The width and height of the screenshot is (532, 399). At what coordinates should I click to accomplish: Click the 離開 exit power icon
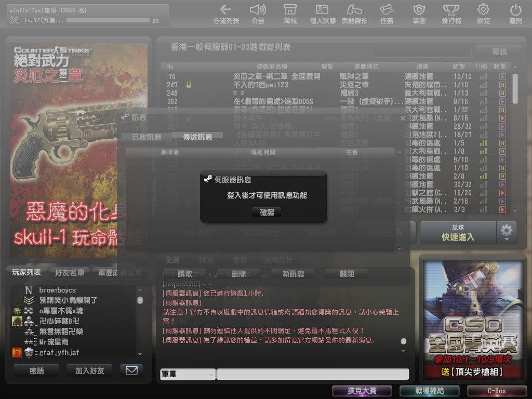point(515,14)
